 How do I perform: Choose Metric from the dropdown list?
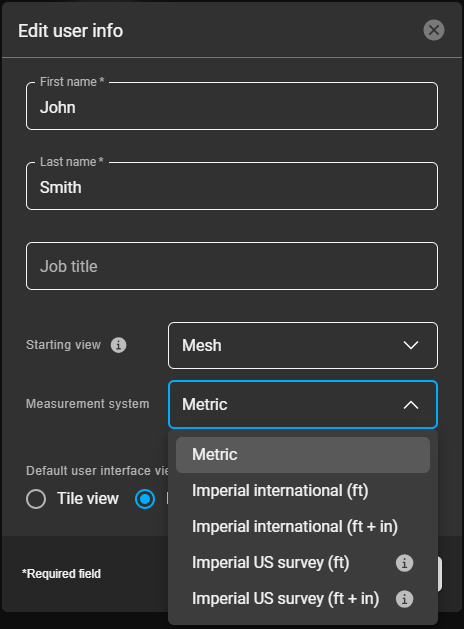pyautogui.click(x=303, y=455)
